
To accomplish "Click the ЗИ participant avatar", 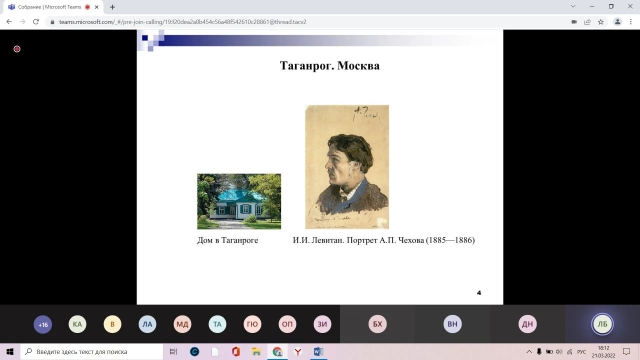I will point(322,324).
